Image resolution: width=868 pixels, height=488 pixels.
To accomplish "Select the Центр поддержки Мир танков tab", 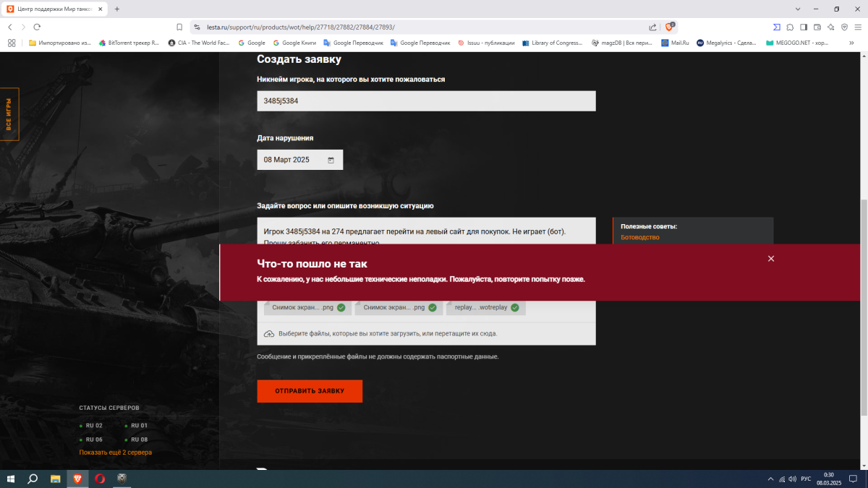I will click(x=55, y=9).
